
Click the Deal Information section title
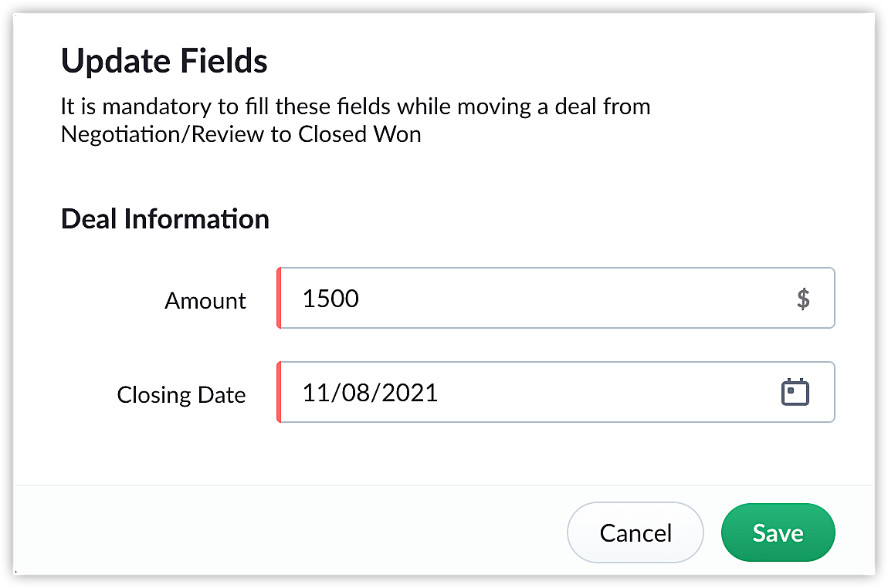pyautogui.click(x=164, y=219)
